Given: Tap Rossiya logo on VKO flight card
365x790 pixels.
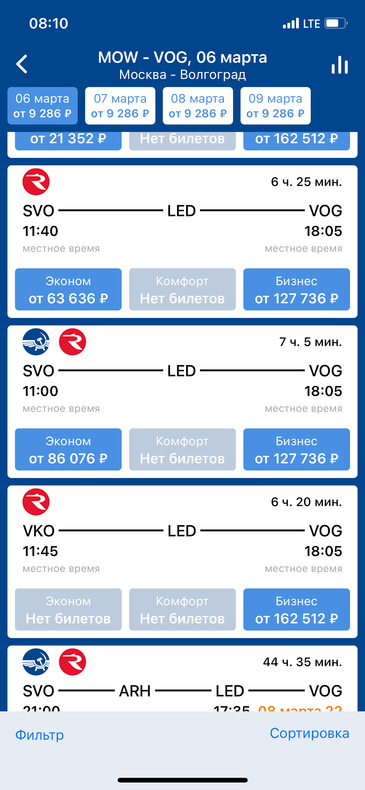Looking at the screenshot, I should coord(36,502).
